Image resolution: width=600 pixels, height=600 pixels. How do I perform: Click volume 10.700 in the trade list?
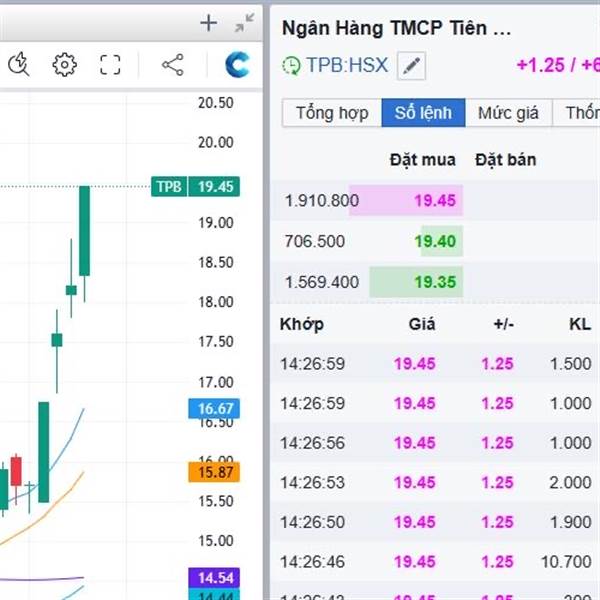[x=566, y=562]
